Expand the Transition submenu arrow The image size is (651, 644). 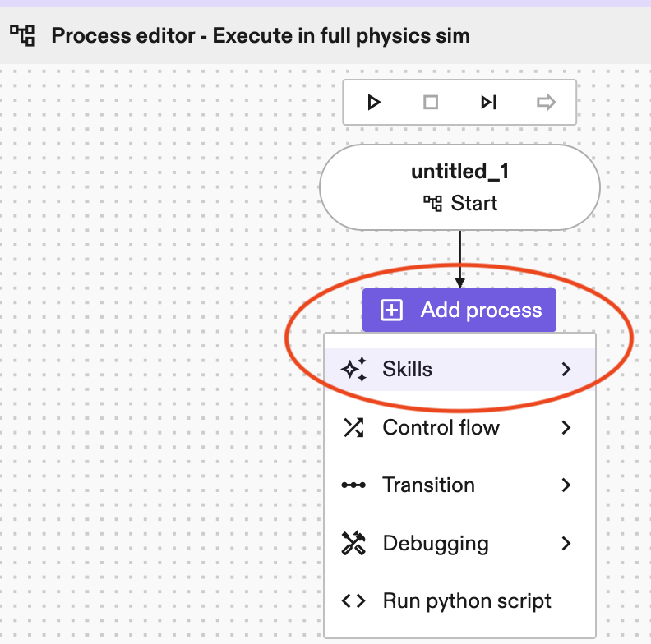(x=566, y=485)
